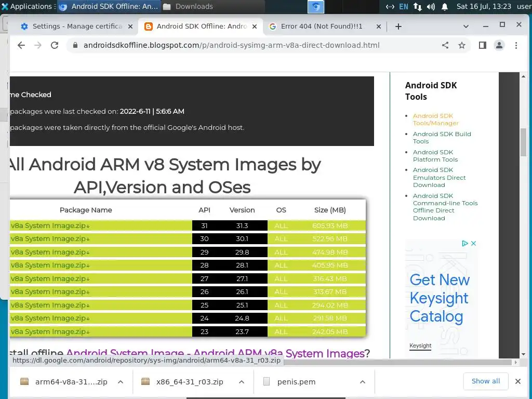This screenshot has width=532, height=399.
Task: Close the downloads shelf
Action: pyautogui.click(x=518, y=381)
